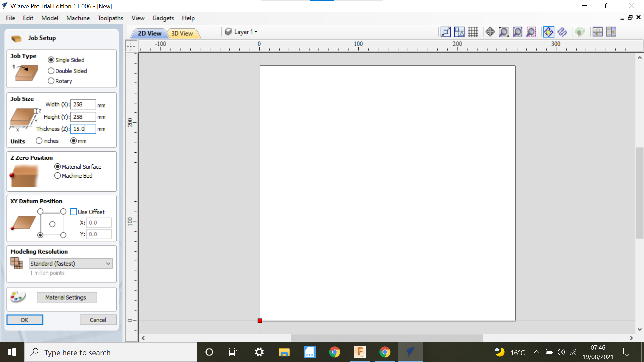644x362 pixels.
Task: Choose Machine Bed as Z zero position
Action: (x=57, y=175)
